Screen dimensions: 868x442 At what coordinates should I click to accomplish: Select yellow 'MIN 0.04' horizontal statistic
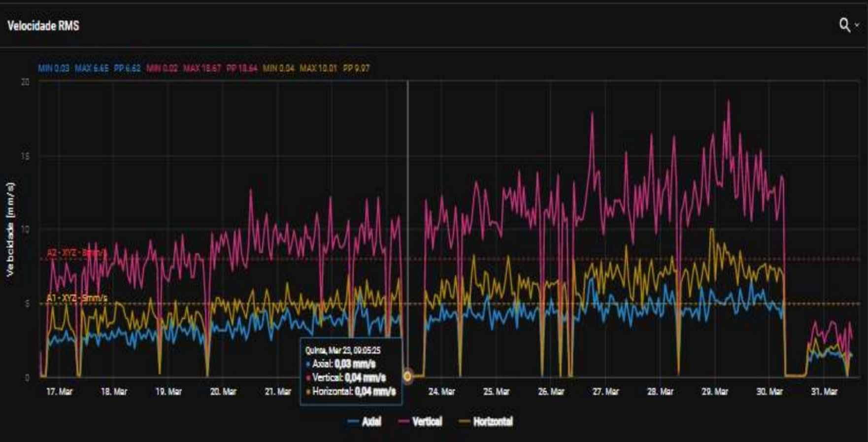pos(278,68)
